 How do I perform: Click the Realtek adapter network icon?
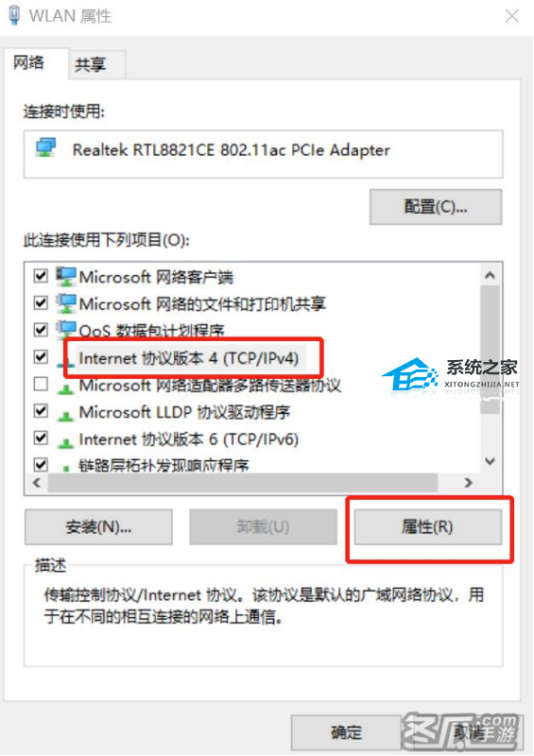pyautogui.click(x=45, y=148)
